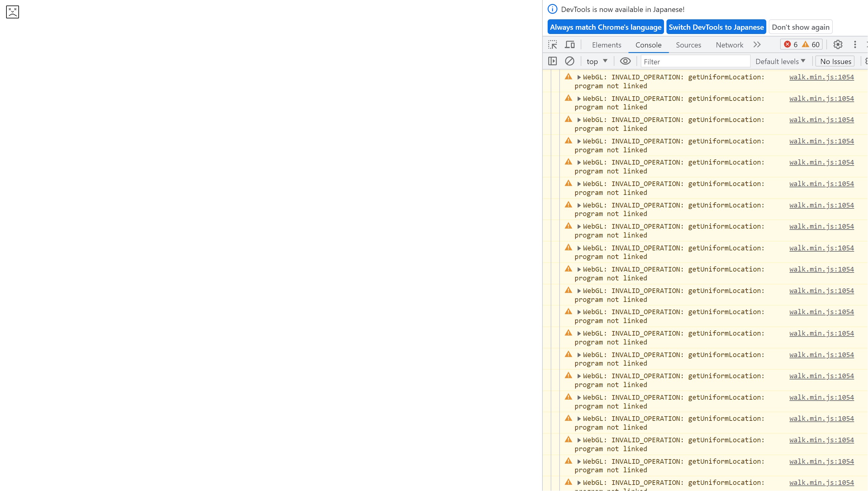Open the Sources tab
The width and height of the screenshot is (868, 491).
pos(689,45)
